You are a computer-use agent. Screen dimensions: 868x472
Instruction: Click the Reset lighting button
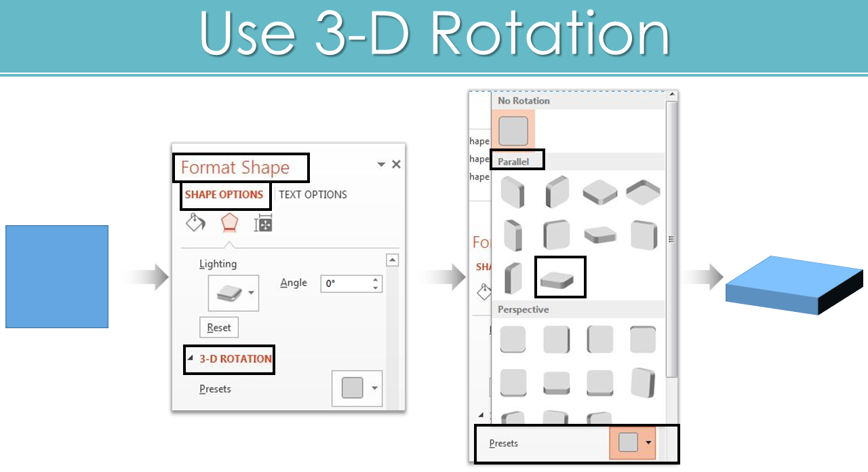[219, 328]
